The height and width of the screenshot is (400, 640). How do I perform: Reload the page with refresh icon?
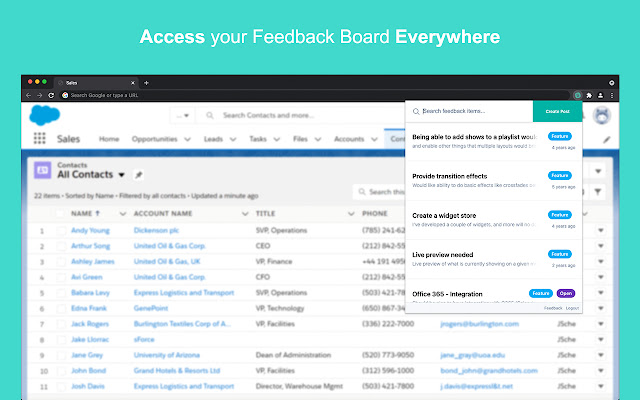click(x=51, y=95)
